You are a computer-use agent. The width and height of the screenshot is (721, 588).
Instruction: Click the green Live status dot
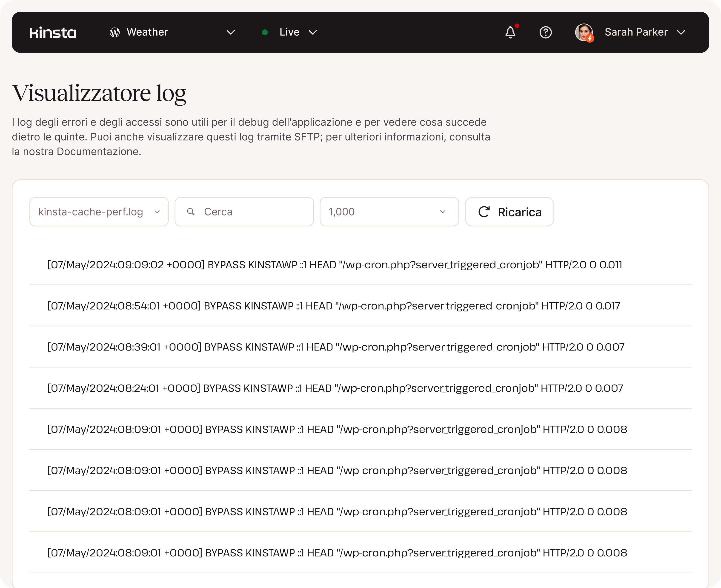(265, 33)
